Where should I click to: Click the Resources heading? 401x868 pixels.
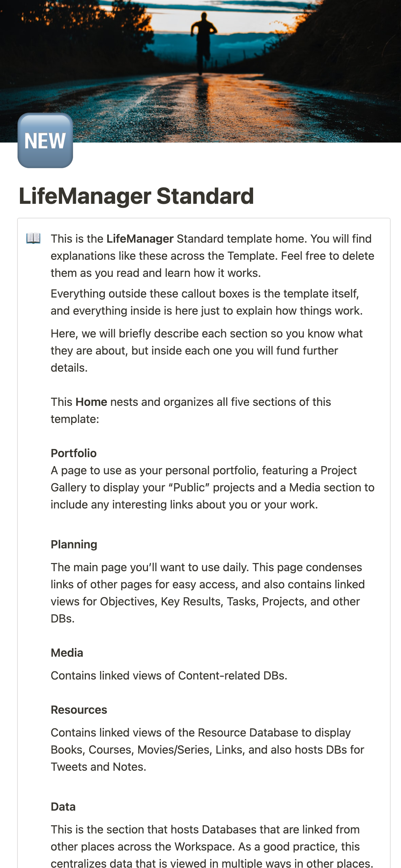tap(79, 710)
